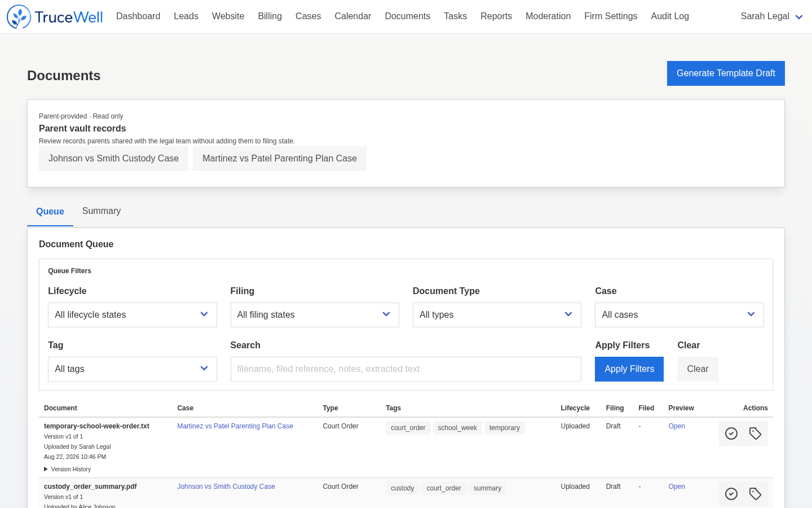Click the 'Uploaded by Sarah Legal' text
The height and width of the screenshot is (508, 812).
[x=77, y=446]
